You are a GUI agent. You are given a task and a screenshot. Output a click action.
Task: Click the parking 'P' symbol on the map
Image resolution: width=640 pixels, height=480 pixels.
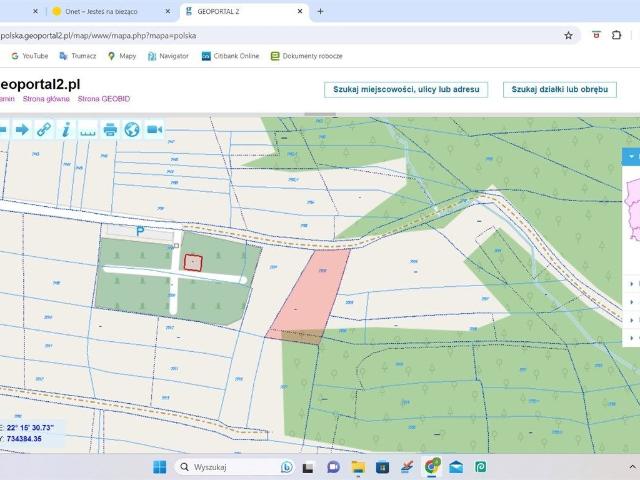point(140,232)
